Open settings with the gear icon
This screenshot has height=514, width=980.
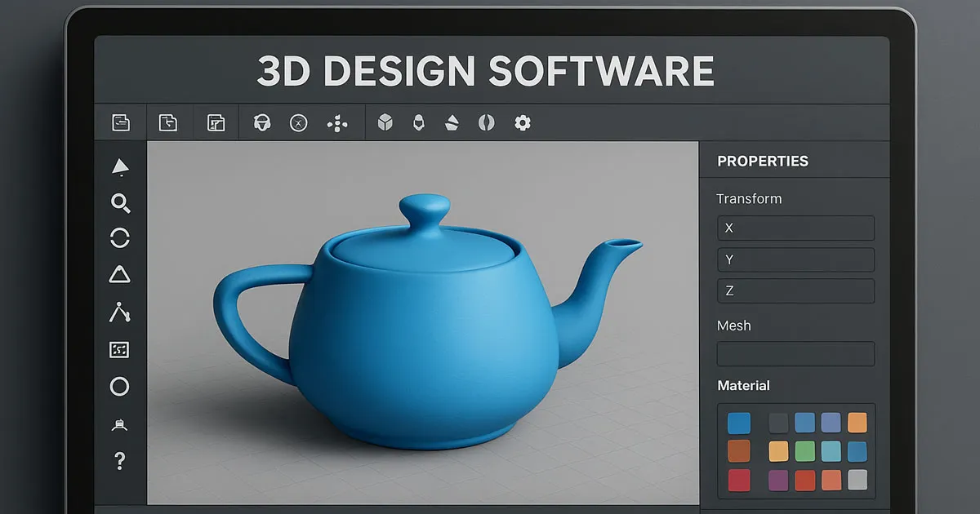pos(523,123)
